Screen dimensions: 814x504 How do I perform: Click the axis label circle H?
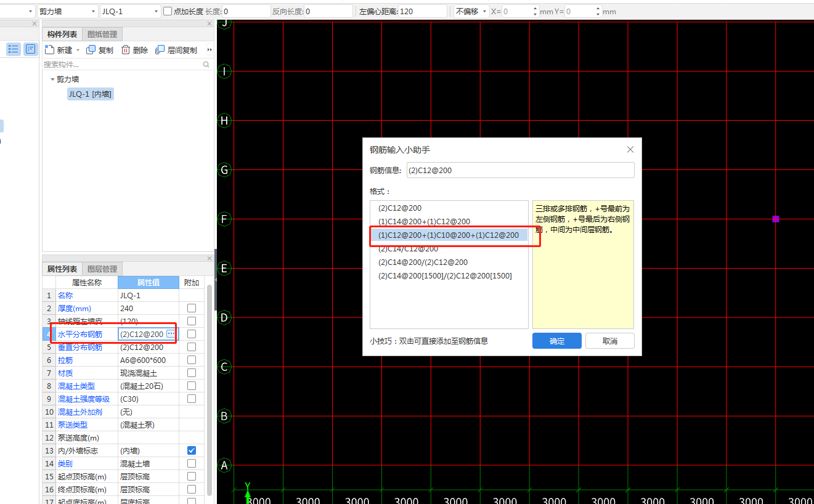(224, 120)
